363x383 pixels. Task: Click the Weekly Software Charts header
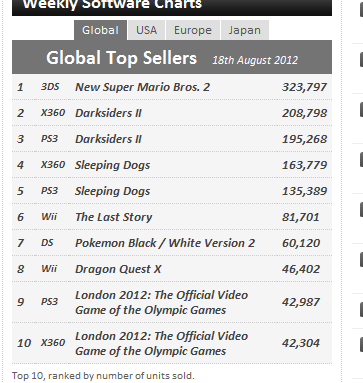point(112,5)
